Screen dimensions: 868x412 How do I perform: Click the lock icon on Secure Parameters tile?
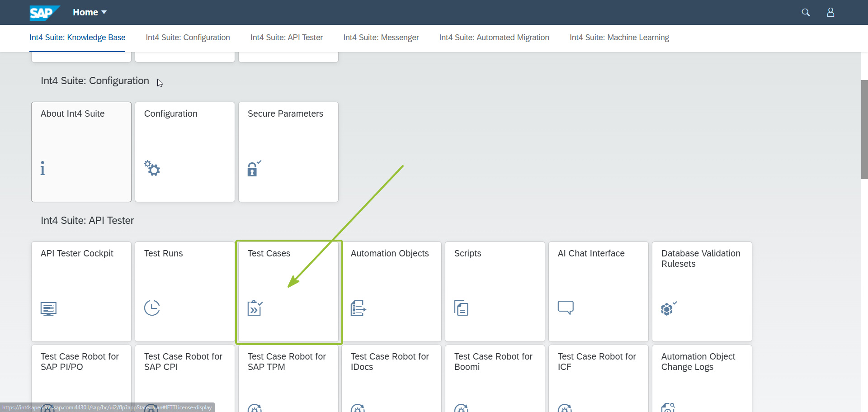pos(254,168)
